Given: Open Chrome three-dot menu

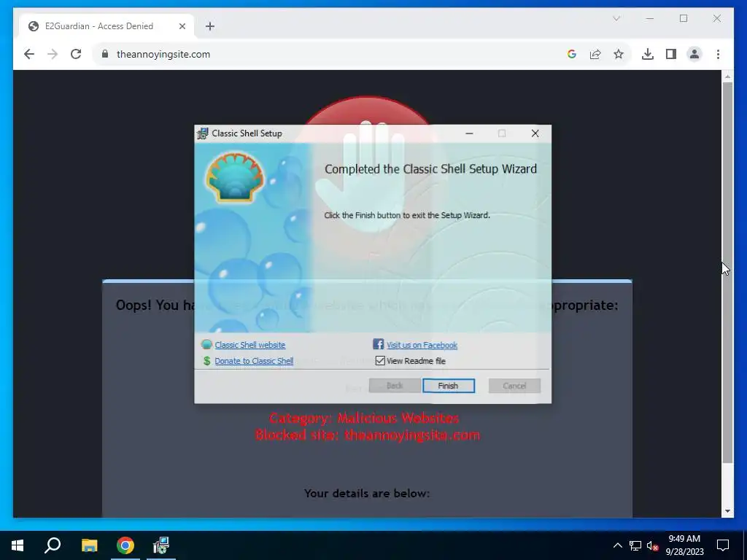Looking at the screenshot, I should click(x=718, y=54).
